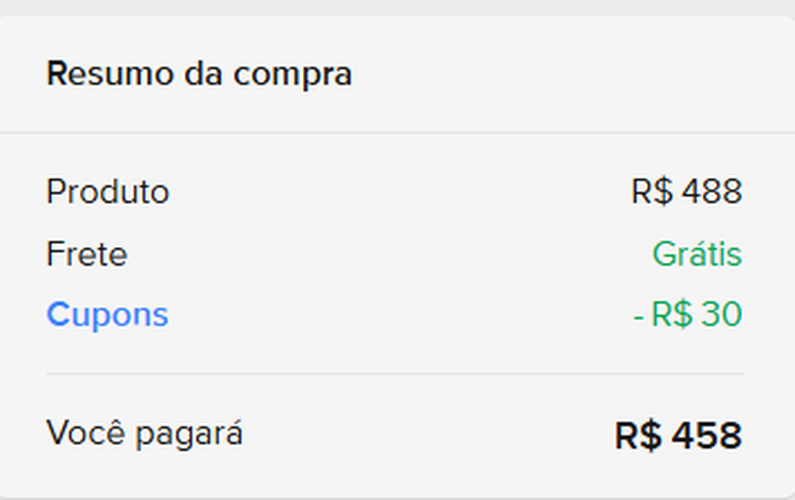The height and width of the screenshot is (500, 795).
Task: Open the Cupons link
Action: tap(107, 315)
